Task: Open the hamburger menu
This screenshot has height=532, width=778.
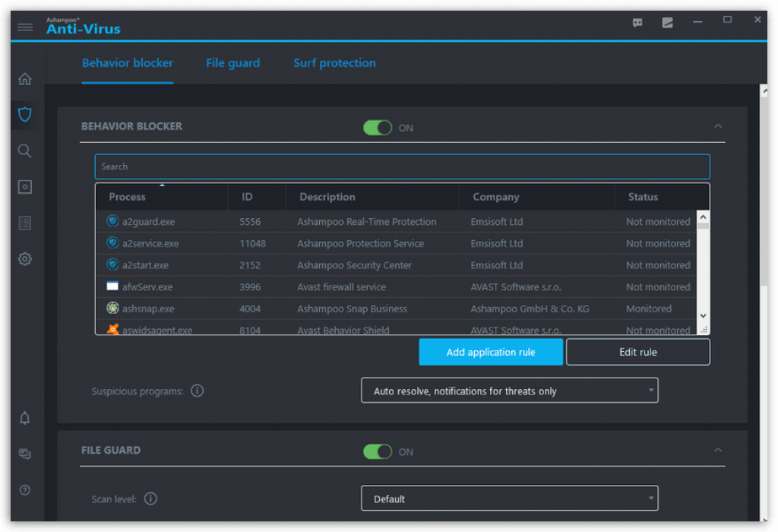Action: coord(25,27)
